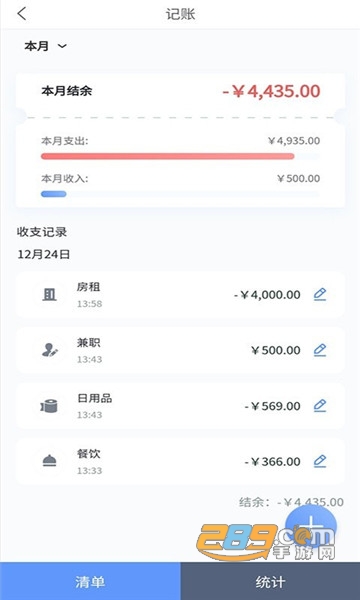Image resolution: width=360 pixels, height=600 pixels.
Task: Click the blue 本月收入 progress bar
Action: (x=54, y=194)
